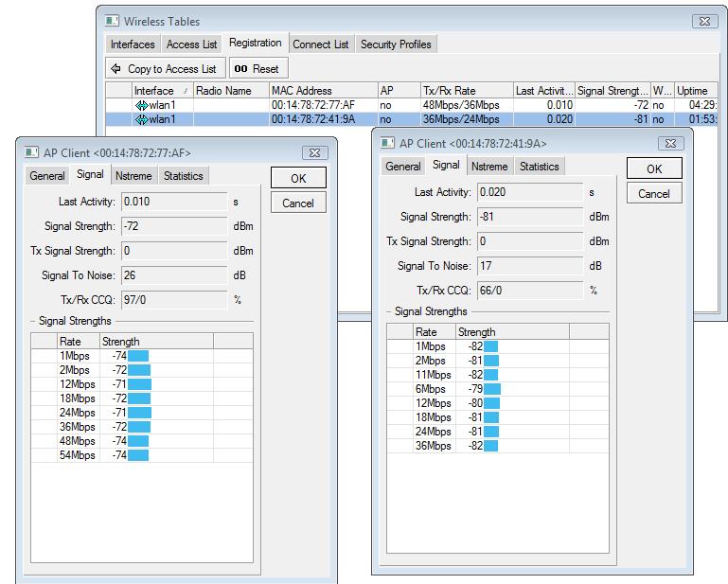Select the Registration tab
This screenshot has width=728, height=584.
(x=256, y=44)
